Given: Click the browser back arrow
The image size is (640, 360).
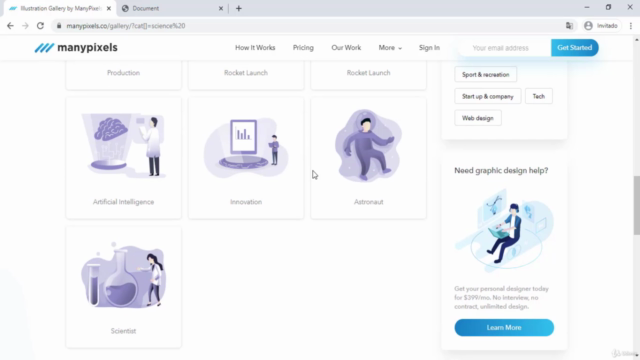Looking at the screenshot, I should coord(10,26).
